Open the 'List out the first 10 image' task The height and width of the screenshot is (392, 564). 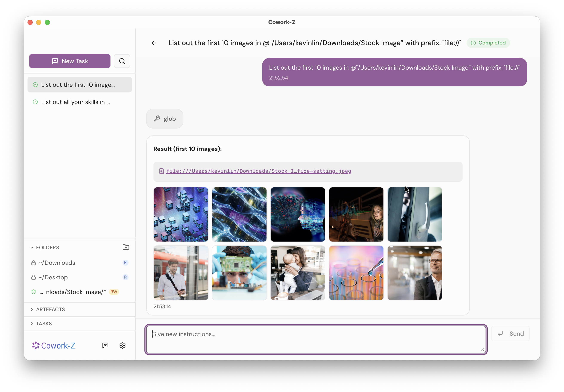point(78,85)
